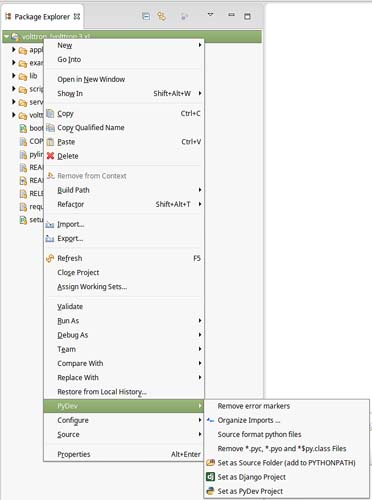
Task: Open the Package Explorer View Menu arrow
Action: pyautogui.click(x=210, y=15)
